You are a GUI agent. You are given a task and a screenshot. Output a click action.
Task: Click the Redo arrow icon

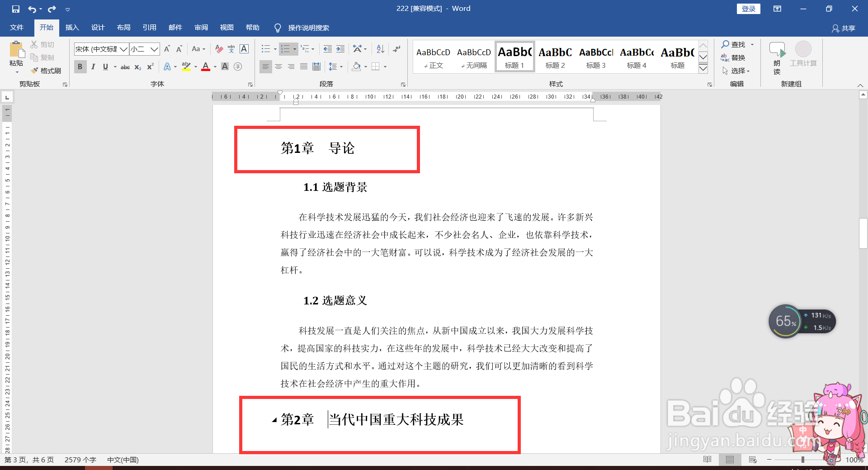(52, 9)
